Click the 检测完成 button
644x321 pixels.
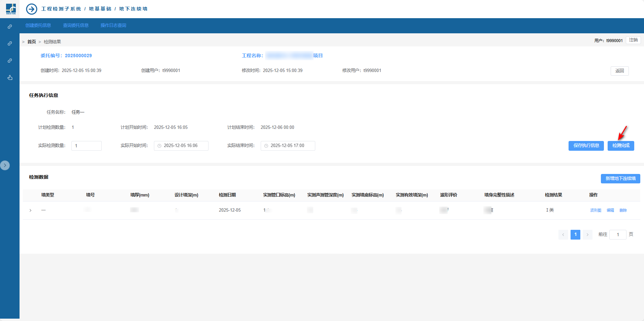click(621, 146)
